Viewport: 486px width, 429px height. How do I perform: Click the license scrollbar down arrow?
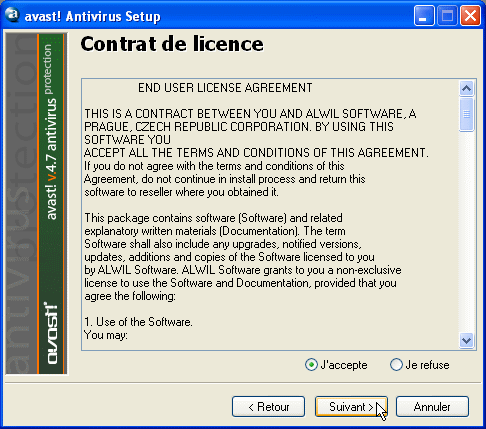point(466,340)
